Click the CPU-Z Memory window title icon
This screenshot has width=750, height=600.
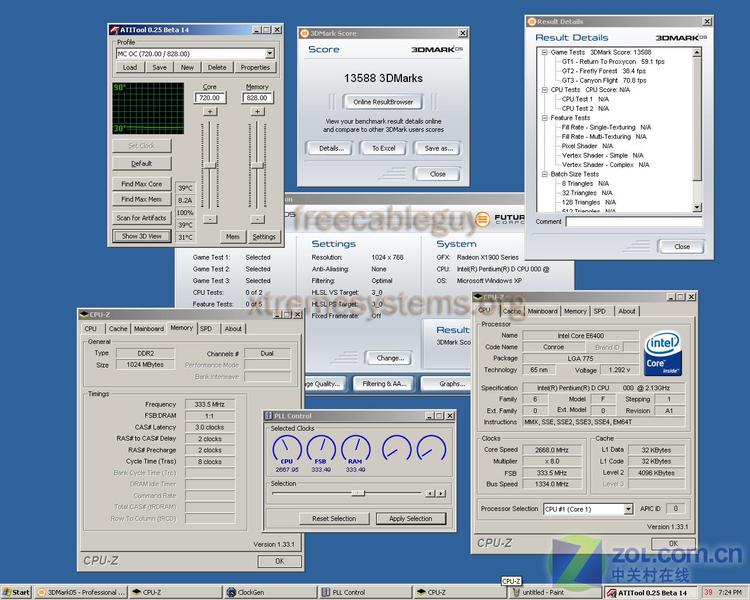click(x=84, y=314)
